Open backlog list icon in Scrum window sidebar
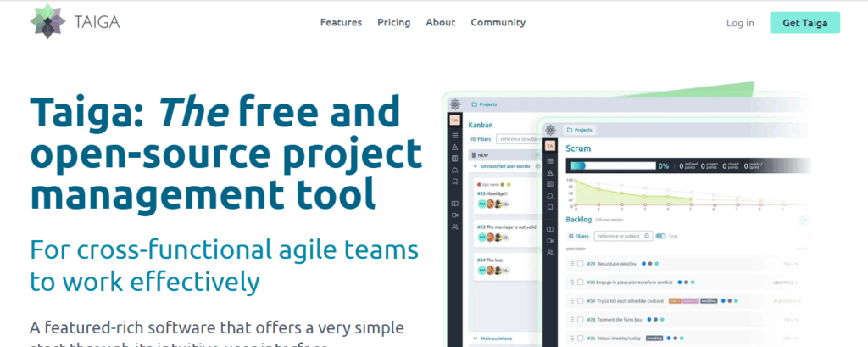This screenshot has width=868, height=347. pos(549,160)
